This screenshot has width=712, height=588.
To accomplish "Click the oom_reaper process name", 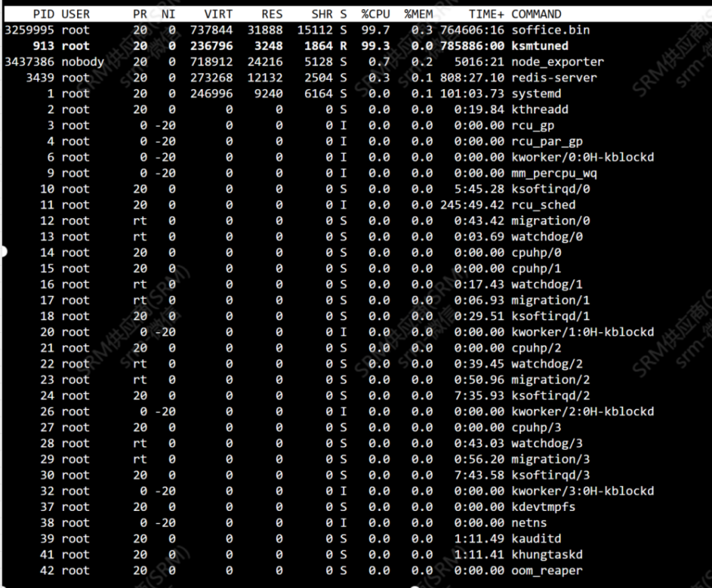I will coord(547,571).
